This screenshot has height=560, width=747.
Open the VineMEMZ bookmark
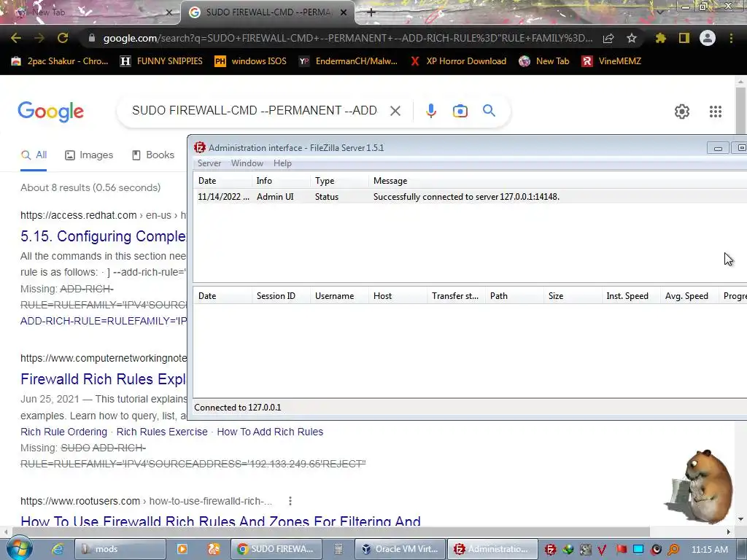tap(611, 61)
